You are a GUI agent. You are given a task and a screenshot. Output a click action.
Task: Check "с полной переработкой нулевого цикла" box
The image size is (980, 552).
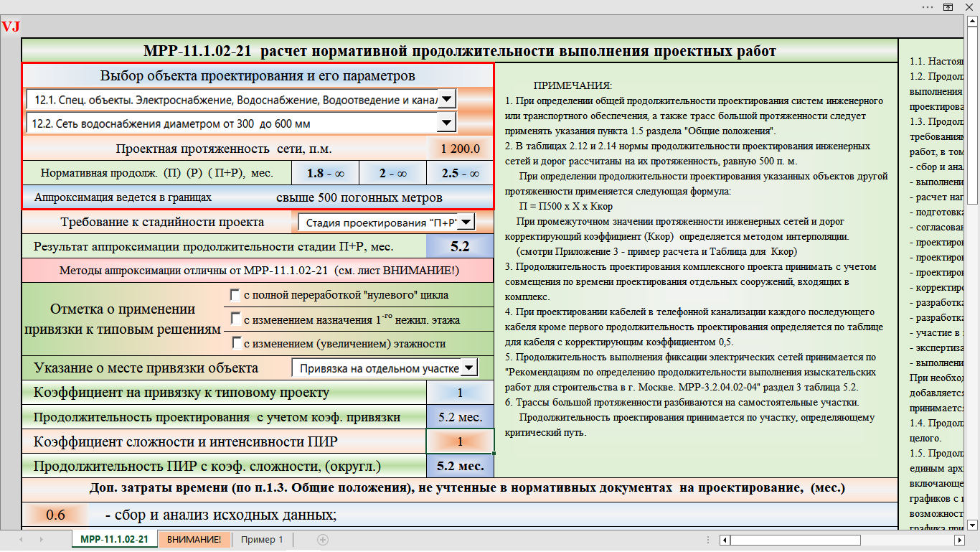[235, 294]
